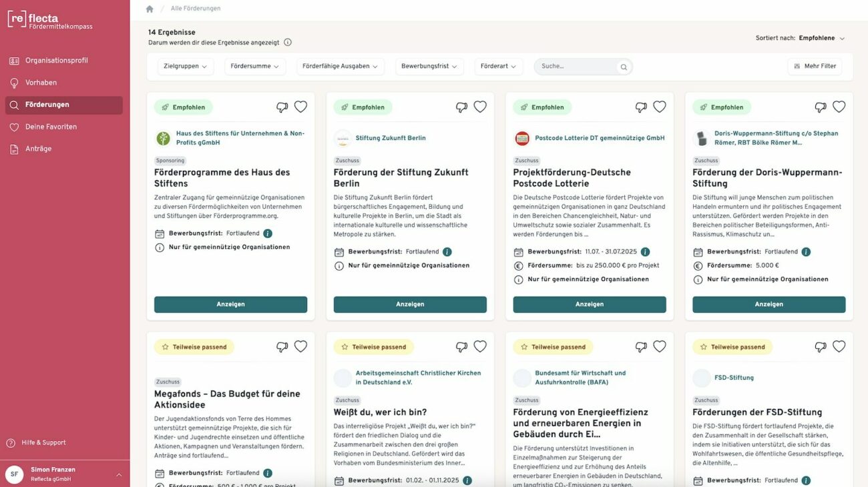Click thumbs-down on Megafonds card
868x487 pixels.
tap(282, 347)
